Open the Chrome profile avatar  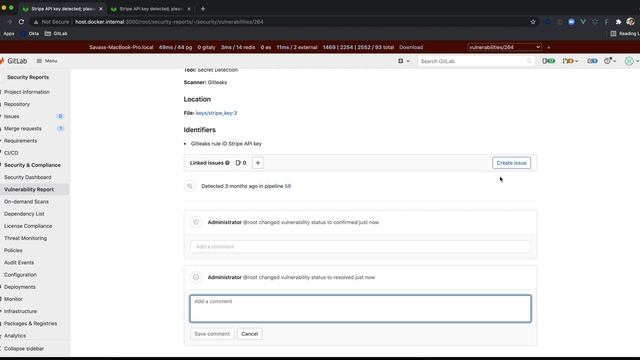tap(631, 22)
